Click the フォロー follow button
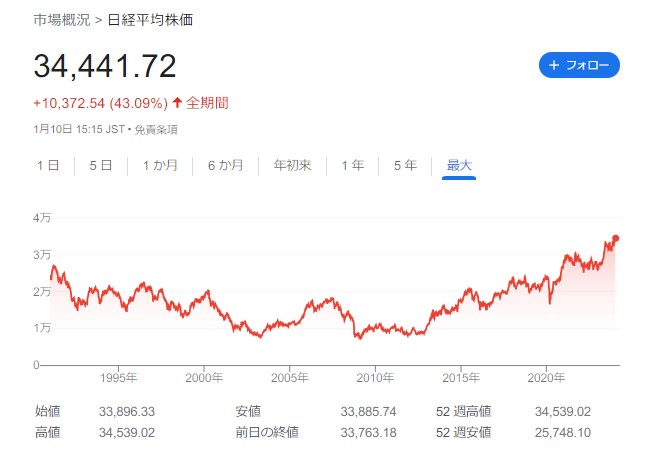The image size is (653, 458). click(579, 65)
